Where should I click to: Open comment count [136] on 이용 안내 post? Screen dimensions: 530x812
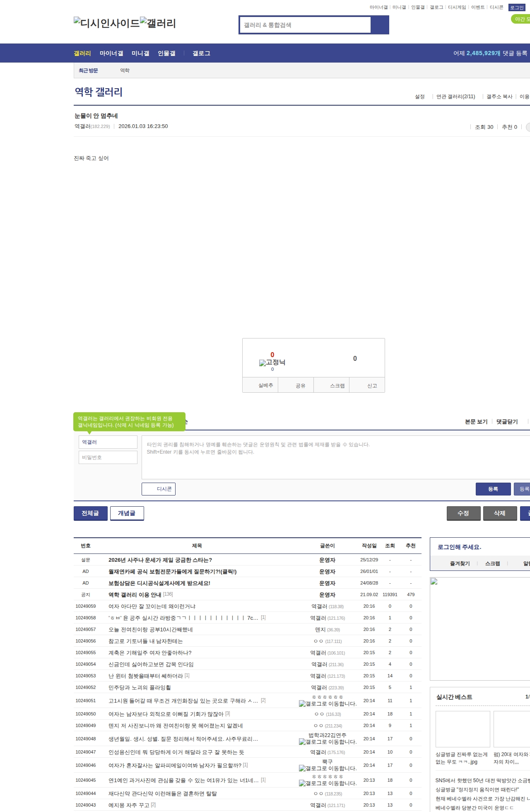click(x=168, y=594)
